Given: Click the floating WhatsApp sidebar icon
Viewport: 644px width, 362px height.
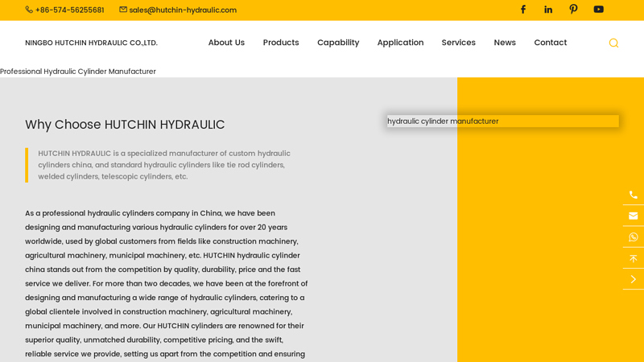Looking at the screenshot, I should (x=634, y=237).
